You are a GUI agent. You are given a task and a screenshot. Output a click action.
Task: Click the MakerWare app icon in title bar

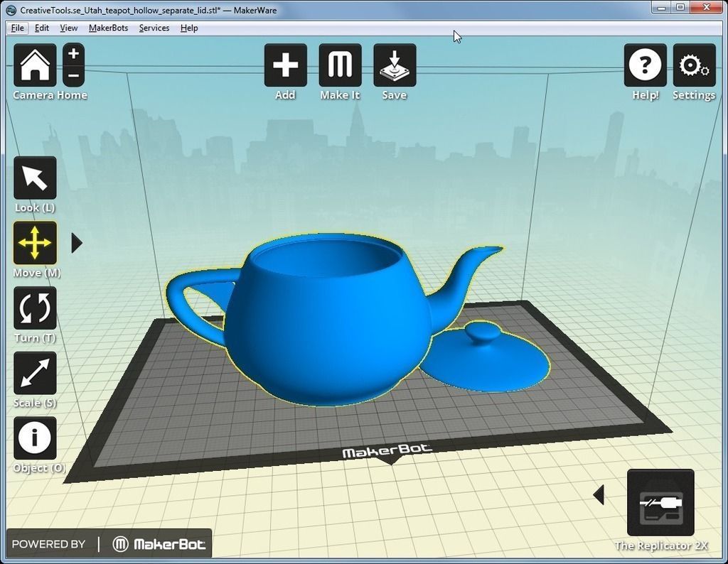(11, 10)
